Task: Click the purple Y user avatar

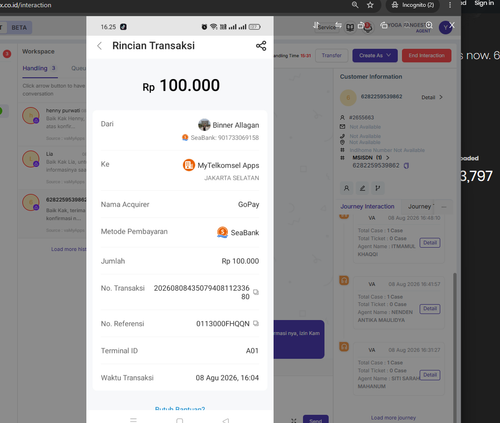Action: point(445,27)
